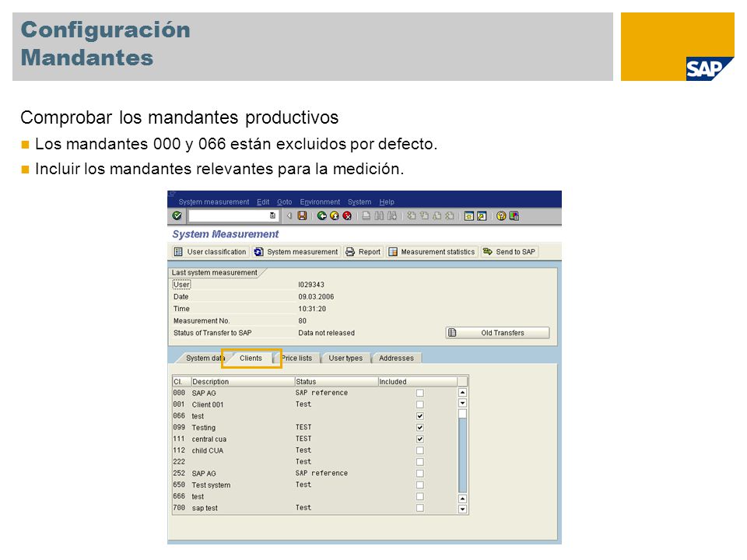Click the Find Next binoculars icon
This screenshot has height=560, width=747.
pyautogui.click(x=391, y=215)
